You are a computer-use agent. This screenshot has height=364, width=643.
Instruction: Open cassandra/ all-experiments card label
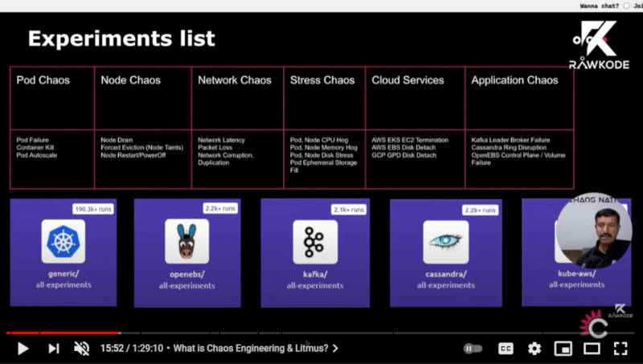point(446,280)
